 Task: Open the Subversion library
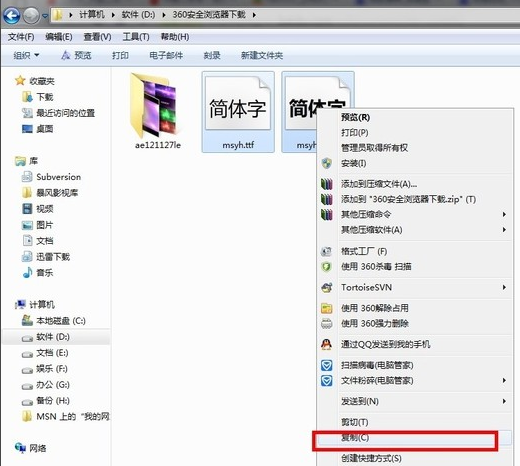pyautogui.click(x=51, y=177)
